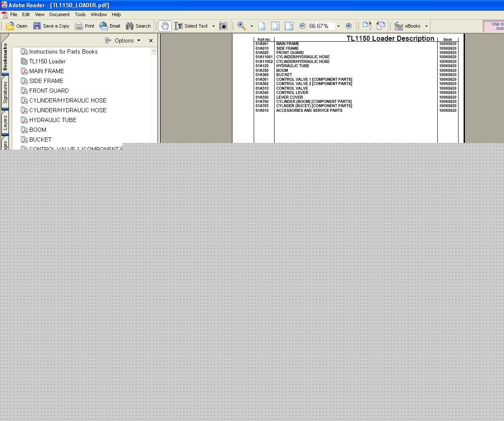
Task: Open the View menu
Action: tap(40, 14)
